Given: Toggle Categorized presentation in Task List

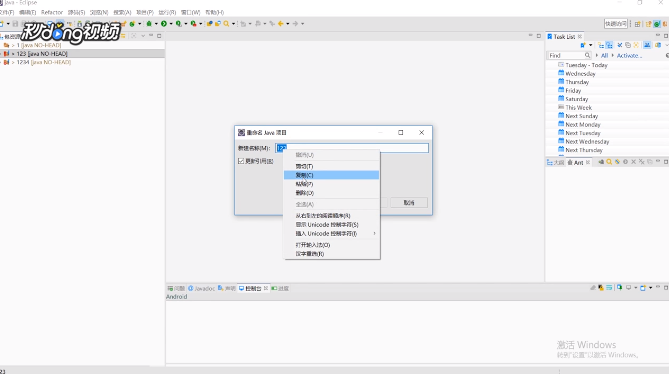Looking at the screenshot, I should click(x=601, y=45).
